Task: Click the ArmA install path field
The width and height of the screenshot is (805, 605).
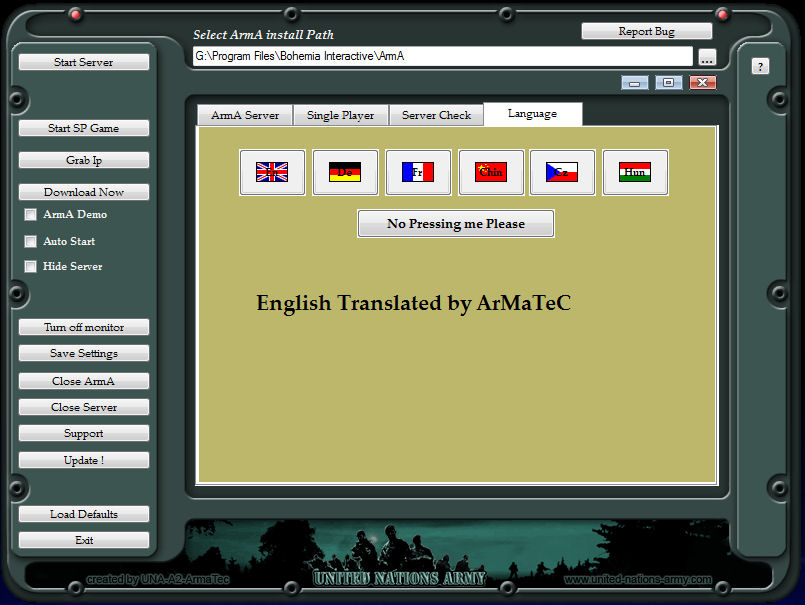Action: click(442, 57)
